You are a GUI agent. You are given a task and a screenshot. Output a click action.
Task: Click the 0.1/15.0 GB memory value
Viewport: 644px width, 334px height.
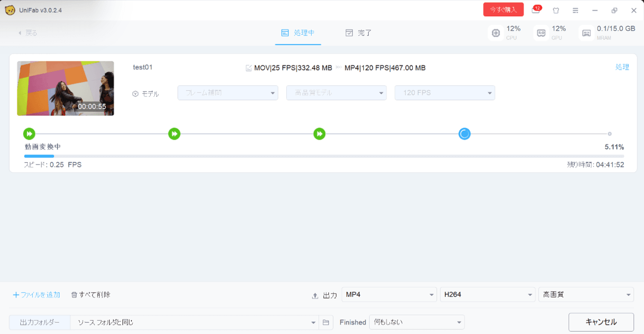(616, 29)
